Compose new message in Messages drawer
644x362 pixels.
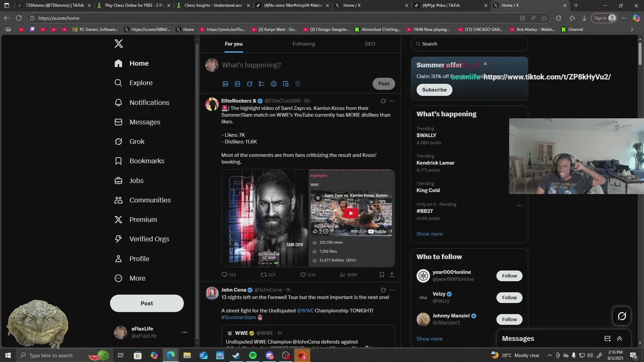click(607, 339)
